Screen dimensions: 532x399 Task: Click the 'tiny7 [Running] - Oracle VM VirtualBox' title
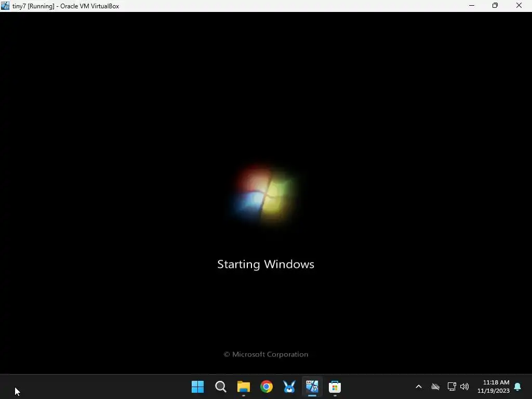pyautogui.click(x=66, y=6)
